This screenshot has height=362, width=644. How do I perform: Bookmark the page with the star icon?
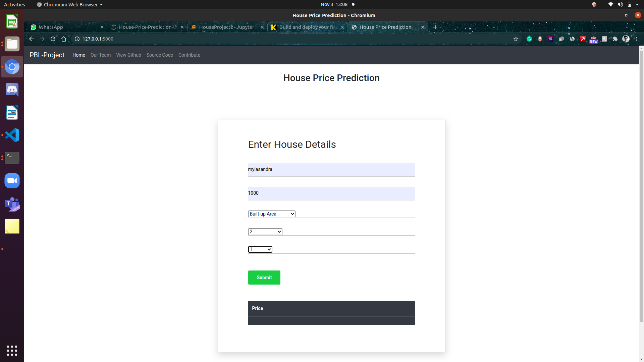click(516, 39)
